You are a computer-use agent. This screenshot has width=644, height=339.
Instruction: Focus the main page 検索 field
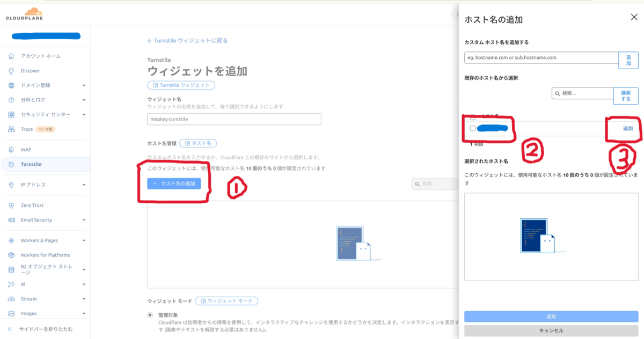pyautogui.click(x=435, y=184)
